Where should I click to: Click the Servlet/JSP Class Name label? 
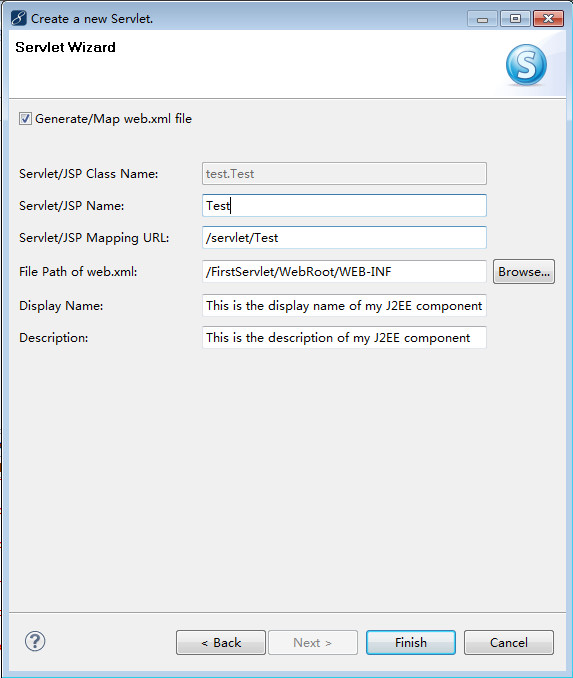[89, 174]
